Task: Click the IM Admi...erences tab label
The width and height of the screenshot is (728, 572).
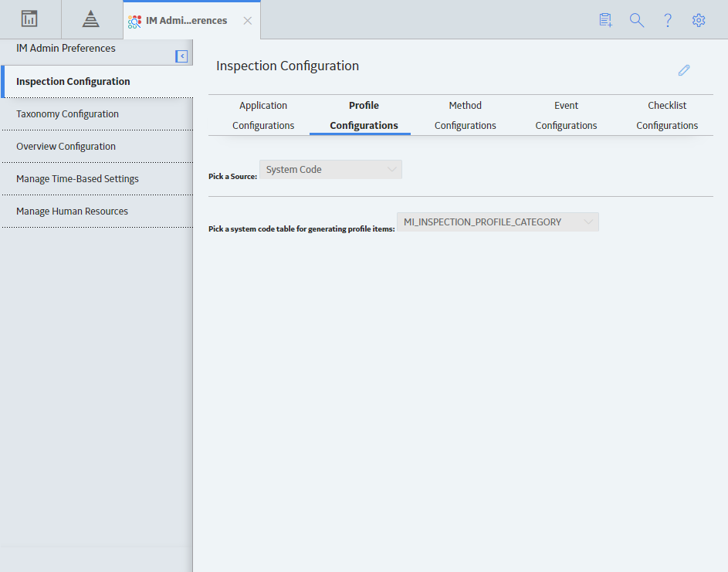Action: pos(186,21)
